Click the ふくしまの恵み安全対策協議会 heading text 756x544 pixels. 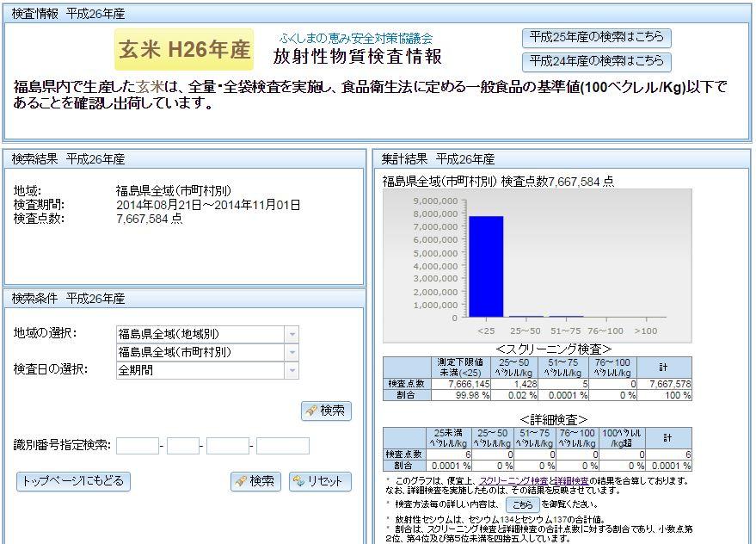356,38
